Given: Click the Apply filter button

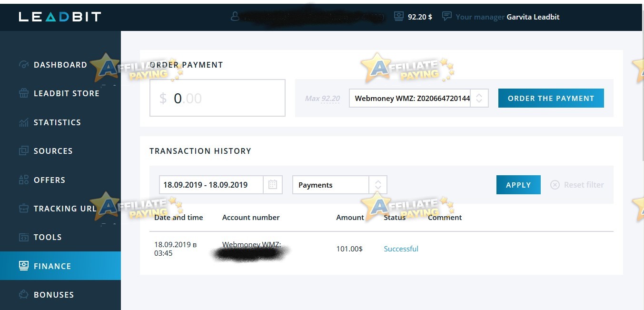Looking at the screenshot, I should pos(518,185).
